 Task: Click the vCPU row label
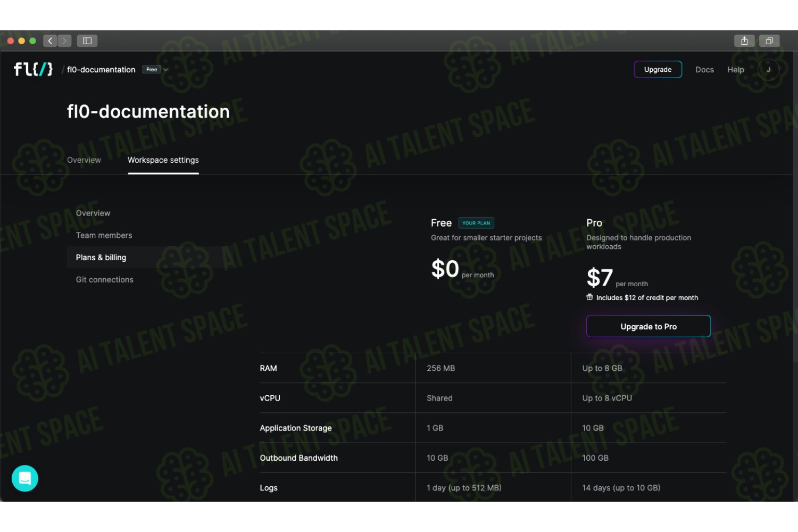click(270, 398)
